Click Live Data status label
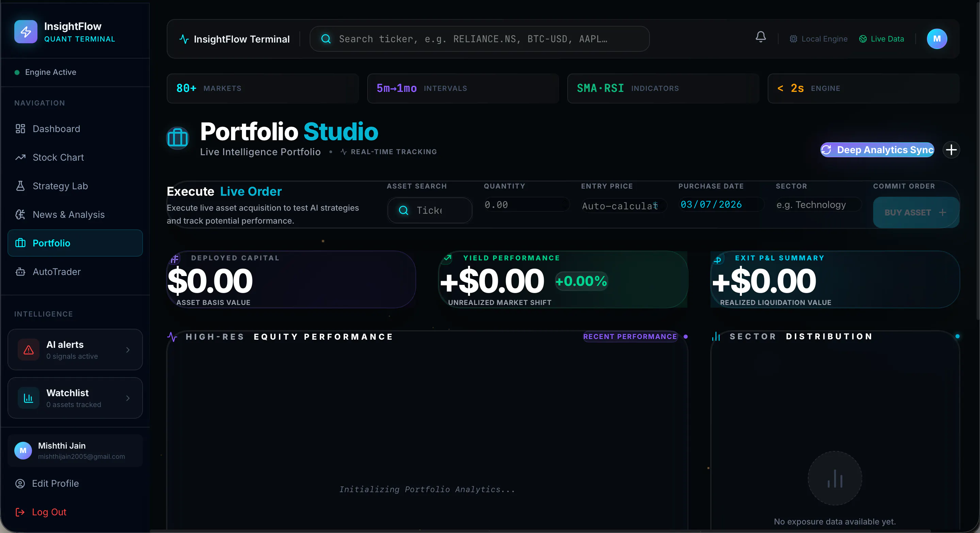The width and height of the screenshot is (980, 533). pyautogui.click(x=887, y=39)
